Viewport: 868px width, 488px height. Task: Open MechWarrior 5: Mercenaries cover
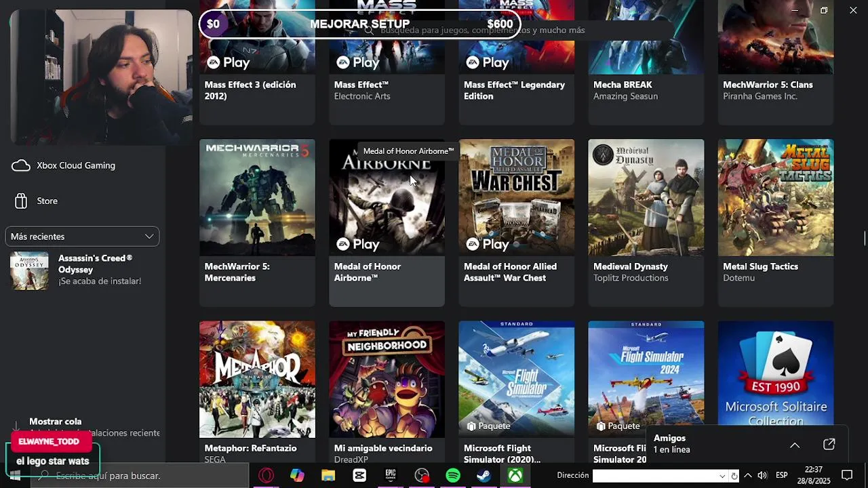[x=257, y=197]
